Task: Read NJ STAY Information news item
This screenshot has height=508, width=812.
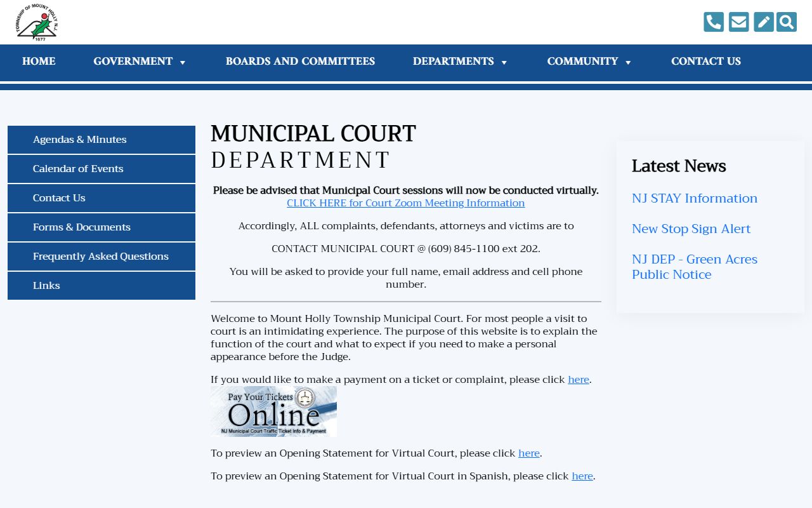Action: tap(695, 198)
